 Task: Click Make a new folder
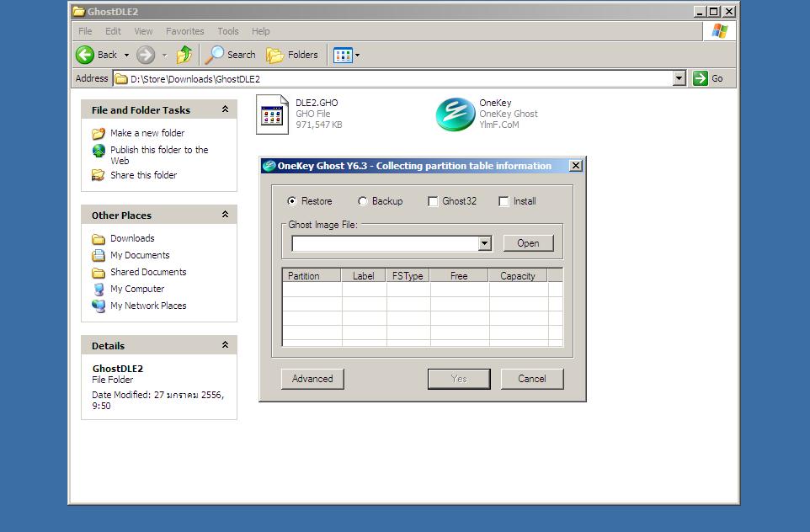click(147, 133)
